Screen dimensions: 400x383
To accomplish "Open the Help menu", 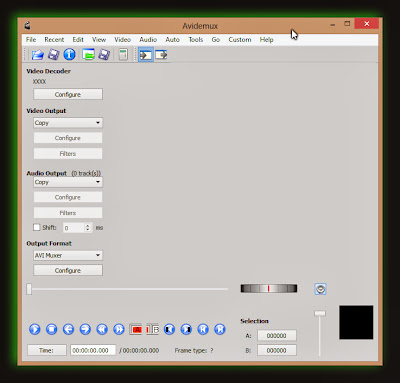I will pos(267,40).
